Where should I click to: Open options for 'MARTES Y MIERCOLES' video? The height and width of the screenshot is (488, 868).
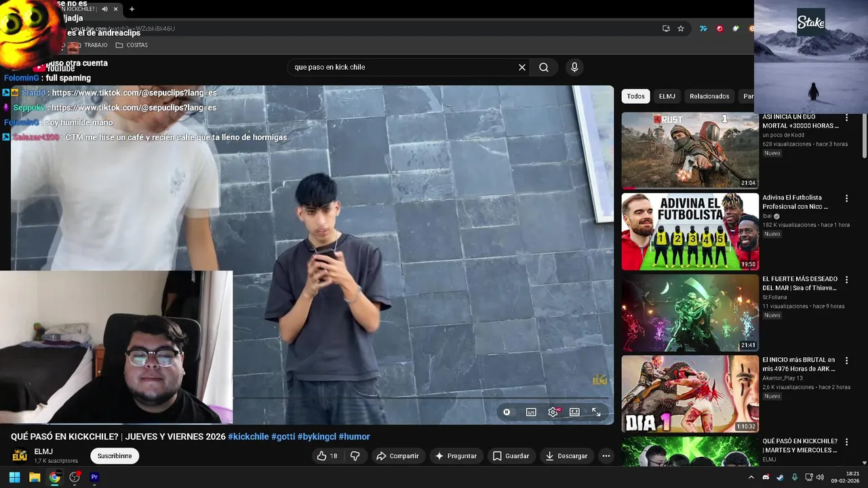(846, 442)
